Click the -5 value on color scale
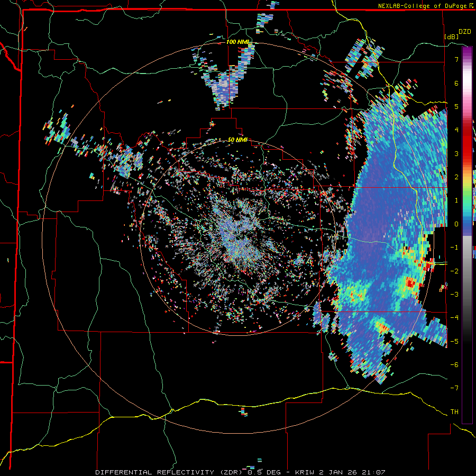Image resolution: width=476 pixels, height=476 pixels. (x=454, y=342)
